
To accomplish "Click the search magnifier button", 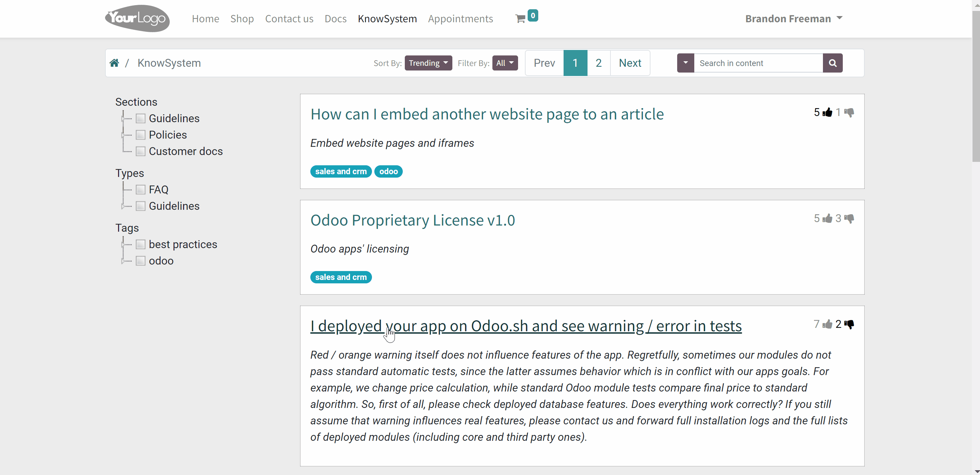I will (x=833, y=63).
